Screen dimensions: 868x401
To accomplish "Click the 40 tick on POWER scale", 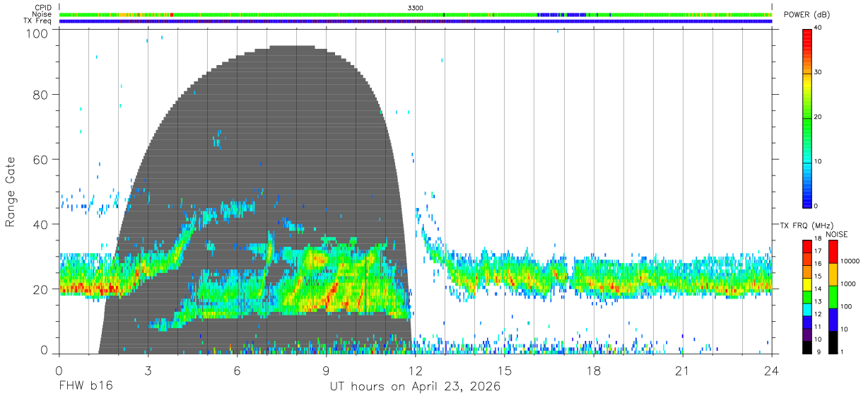I will pos(819,28).
